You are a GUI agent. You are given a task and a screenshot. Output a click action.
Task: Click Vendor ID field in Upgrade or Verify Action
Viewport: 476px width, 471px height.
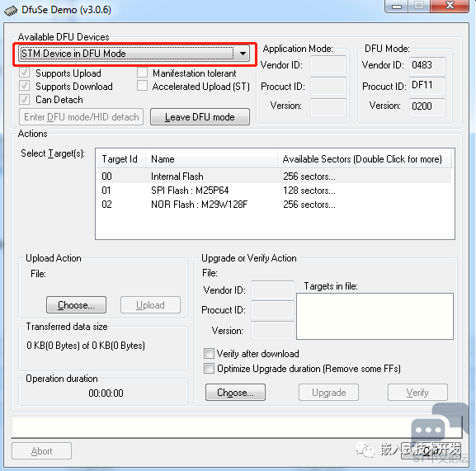click(272, 290)
